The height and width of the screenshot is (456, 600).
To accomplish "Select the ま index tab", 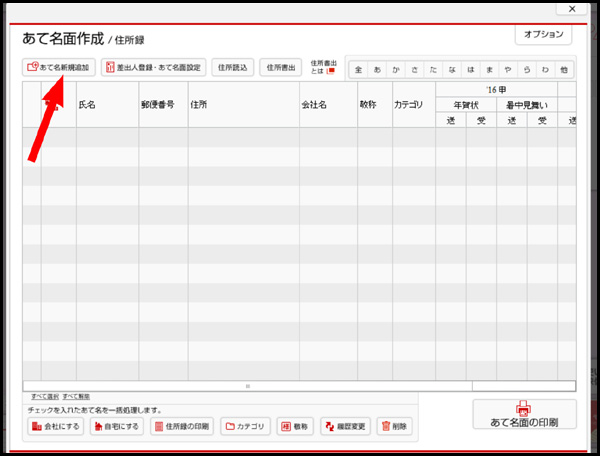I will (x=490, y=70).
